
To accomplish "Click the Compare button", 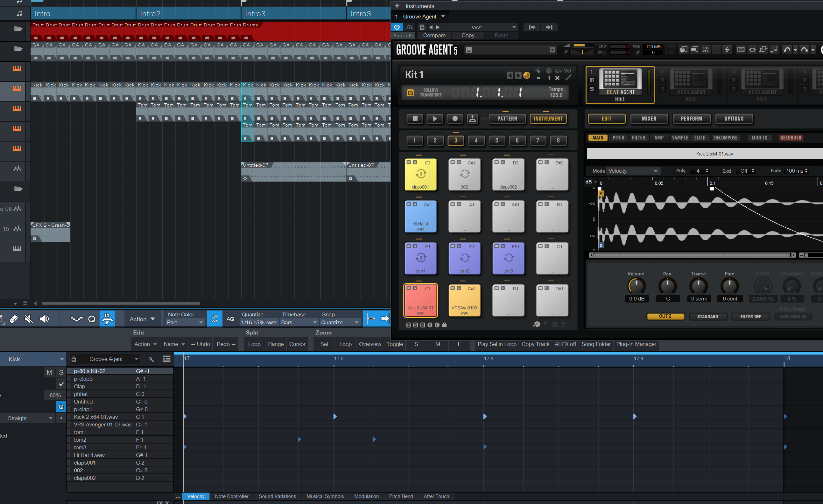I will click(434, 35).
